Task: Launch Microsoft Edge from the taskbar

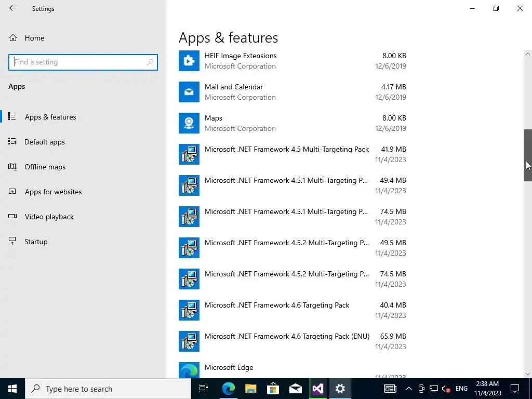Action: tap(229, 389)
